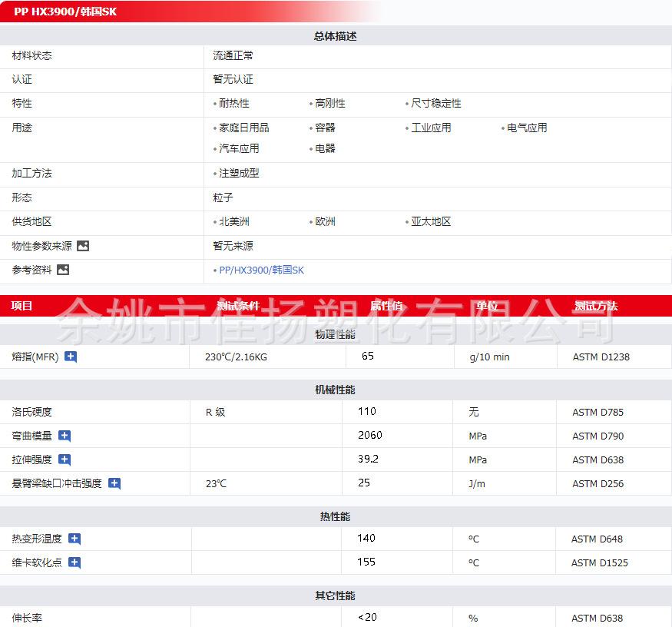The width and height of the screenshot is (672, 627).
Task: Click the PP HX3900/韩国SK title header
Action: coord(65,12)
